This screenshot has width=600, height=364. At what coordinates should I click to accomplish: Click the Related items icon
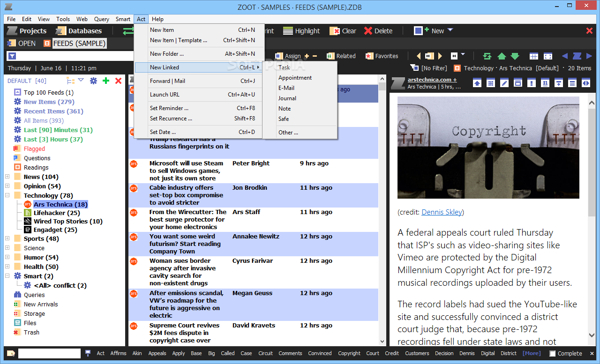click(x=330, y=56)
